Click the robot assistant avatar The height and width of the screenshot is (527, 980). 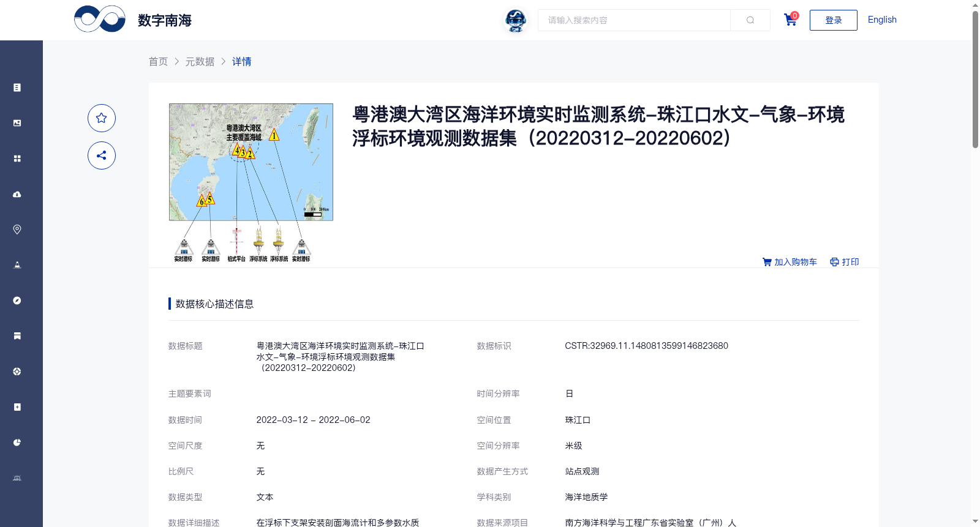click(x=516, y=20)
